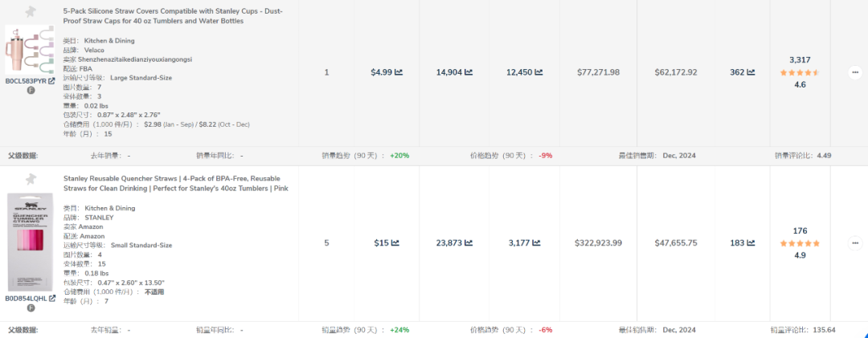Screen dimensions: 868x338
Task: Click the F badge under B0CL583PYR
Action: coord(31,90)
